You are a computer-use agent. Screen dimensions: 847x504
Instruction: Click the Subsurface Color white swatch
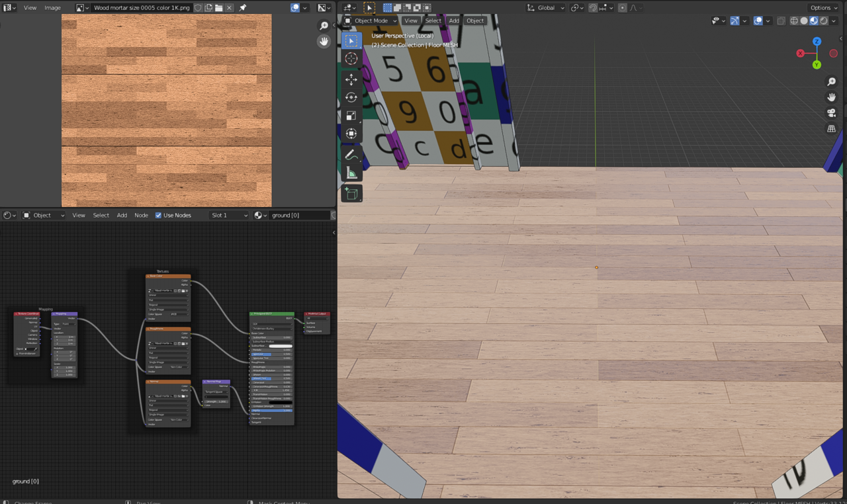(x=281, y=346)
